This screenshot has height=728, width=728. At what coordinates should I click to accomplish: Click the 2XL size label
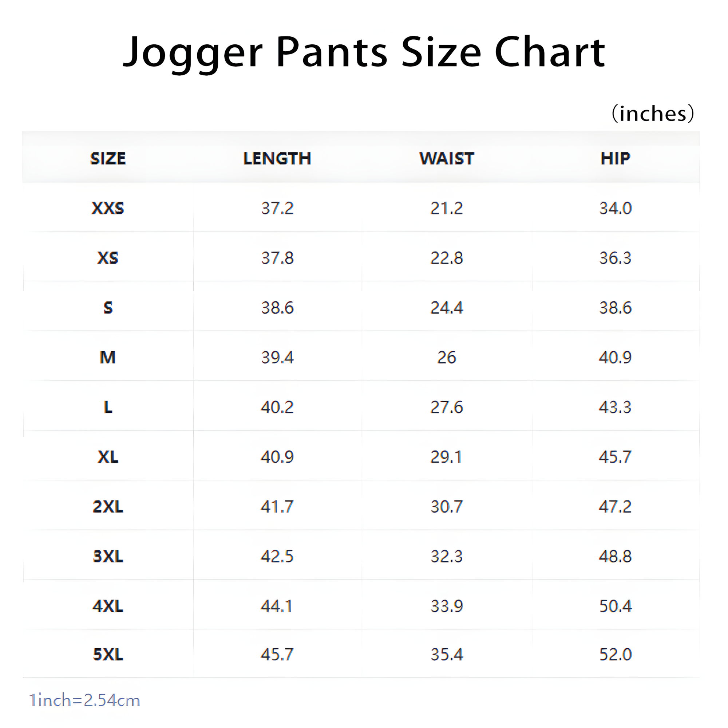coord(108,506)
